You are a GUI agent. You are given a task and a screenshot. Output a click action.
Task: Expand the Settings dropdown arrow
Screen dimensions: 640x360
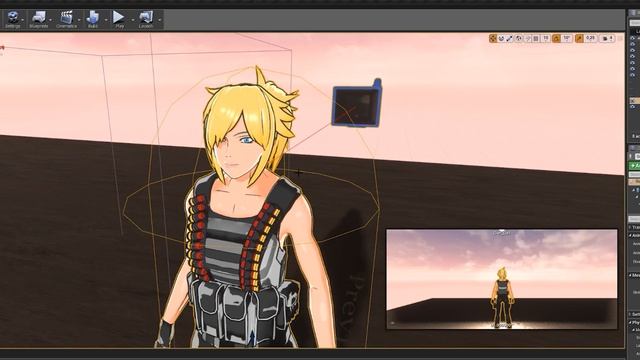click(x=23, y=20)
